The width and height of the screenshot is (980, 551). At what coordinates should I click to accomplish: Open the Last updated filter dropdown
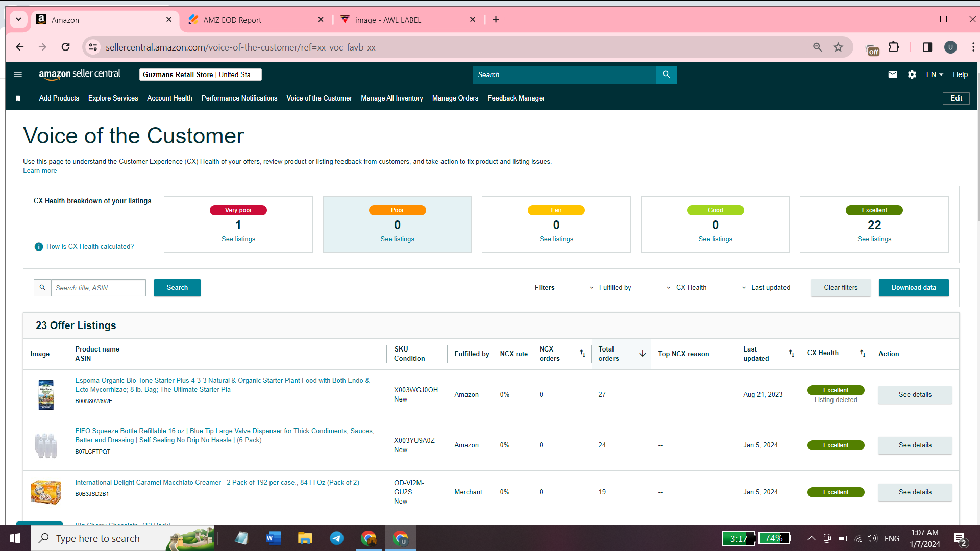click(766, 288)
